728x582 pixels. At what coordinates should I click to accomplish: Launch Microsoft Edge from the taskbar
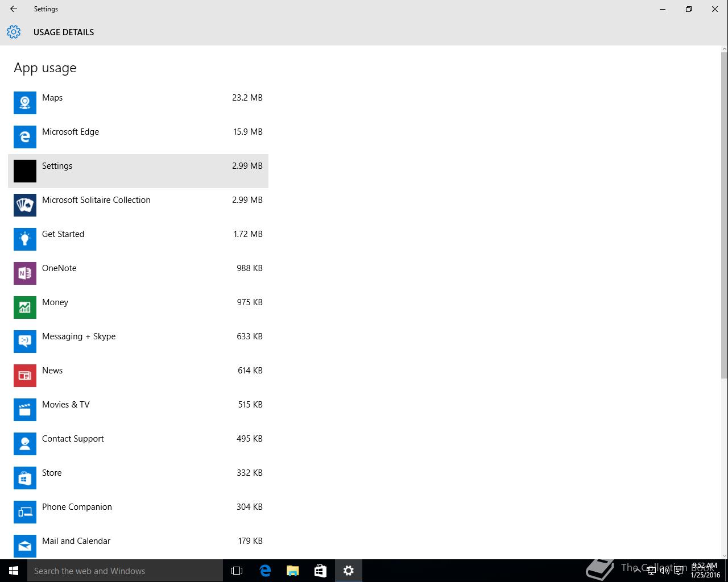tap(265, 571)
